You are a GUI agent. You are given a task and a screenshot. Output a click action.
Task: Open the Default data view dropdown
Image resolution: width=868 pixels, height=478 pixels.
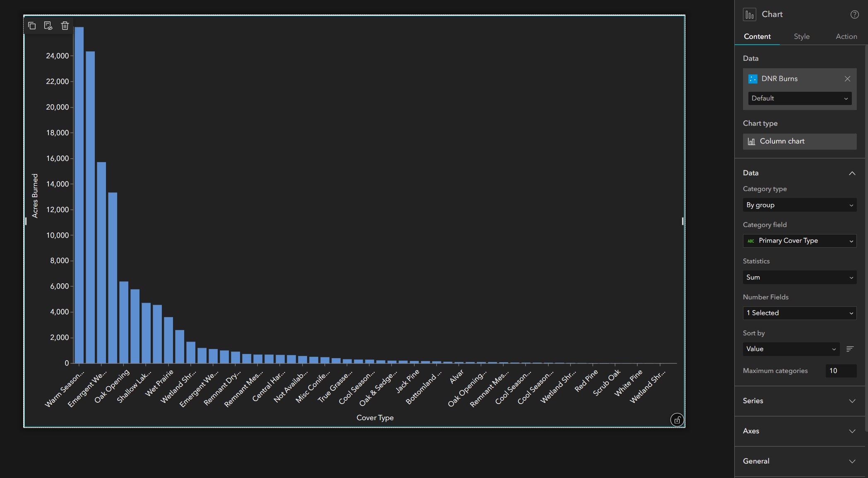pyautogui.click(x=799, y=98)
